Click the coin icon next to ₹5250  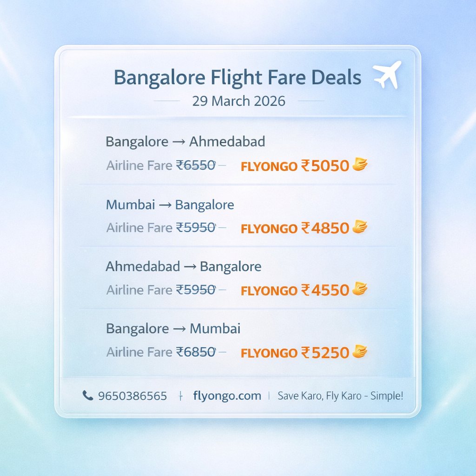[x=360, y=351]
